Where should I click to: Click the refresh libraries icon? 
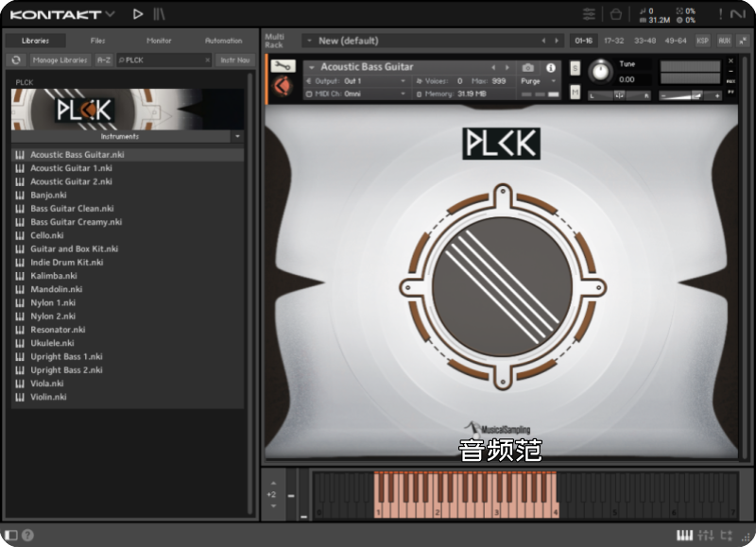(16, 60)
